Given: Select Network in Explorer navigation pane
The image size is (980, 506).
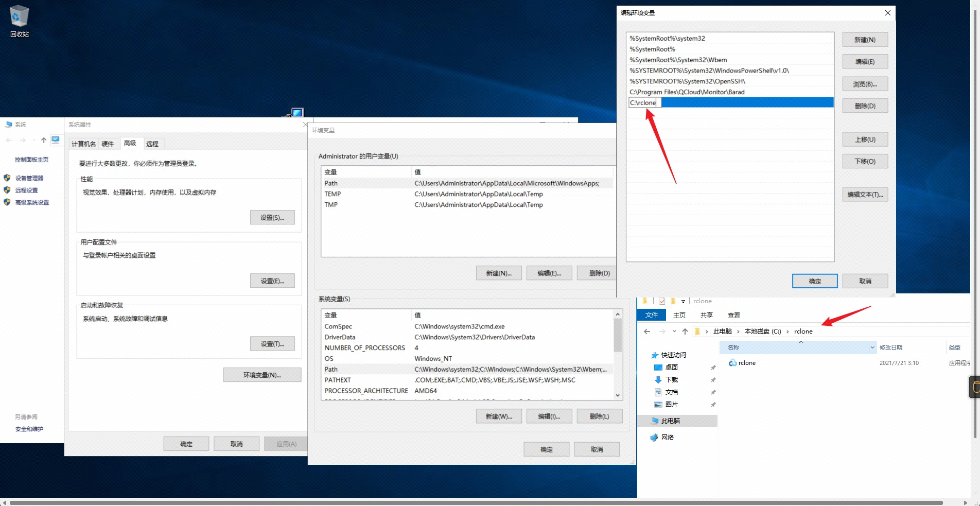Looking at the screenshot, I should click(x=662, y=438).
